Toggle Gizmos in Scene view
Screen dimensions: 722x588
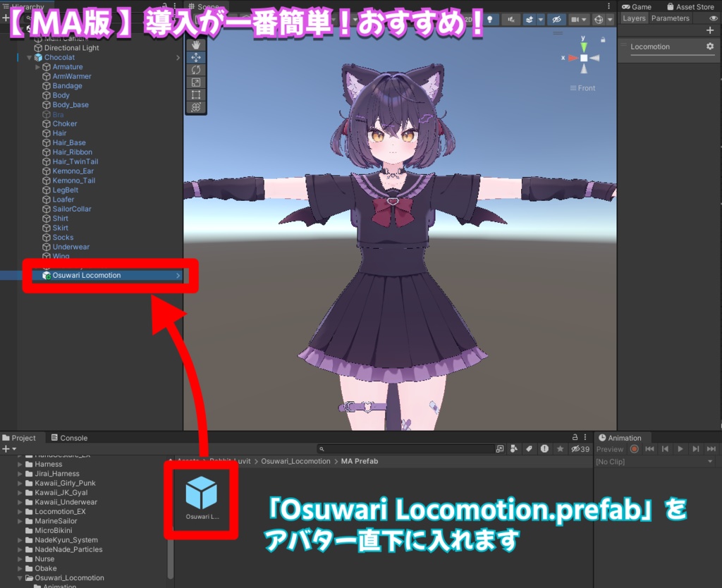pyautogui.click(x=599, y=19)
